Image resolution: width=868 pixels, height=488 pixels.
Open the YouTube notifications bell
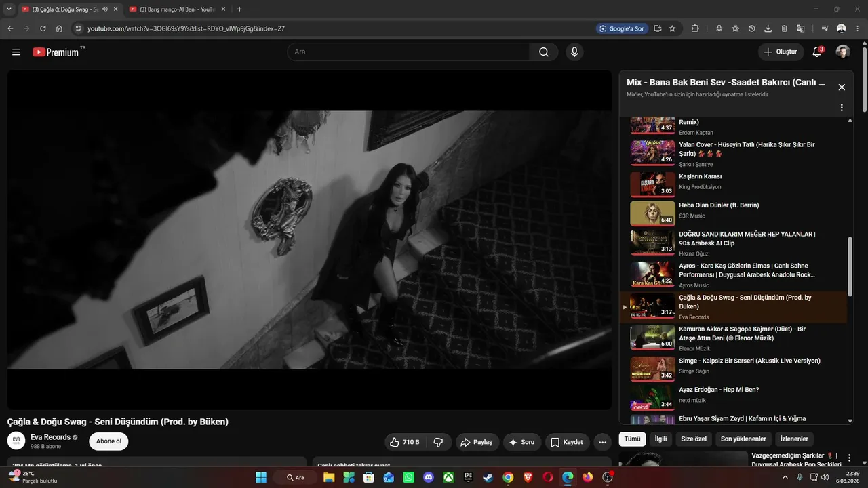pyautogui.click(x=817, y=52)
